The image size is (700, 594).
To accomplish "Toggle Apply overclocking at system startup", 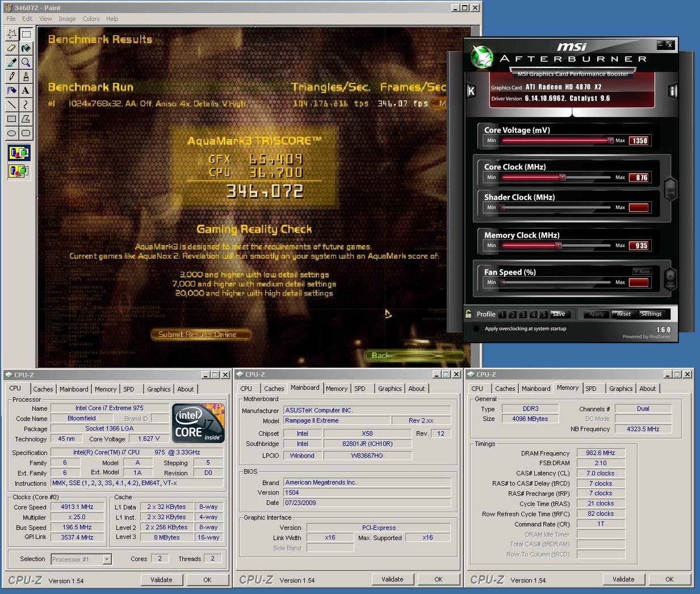I will [476, 328].
